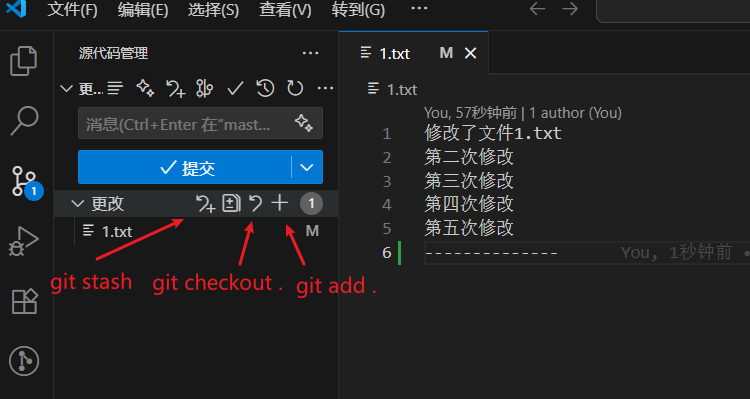The width and height of the screenshot is (750, 399).
Task: Click the codelens 'You, 57秒钟前'
Action: (x=471, y=113)
